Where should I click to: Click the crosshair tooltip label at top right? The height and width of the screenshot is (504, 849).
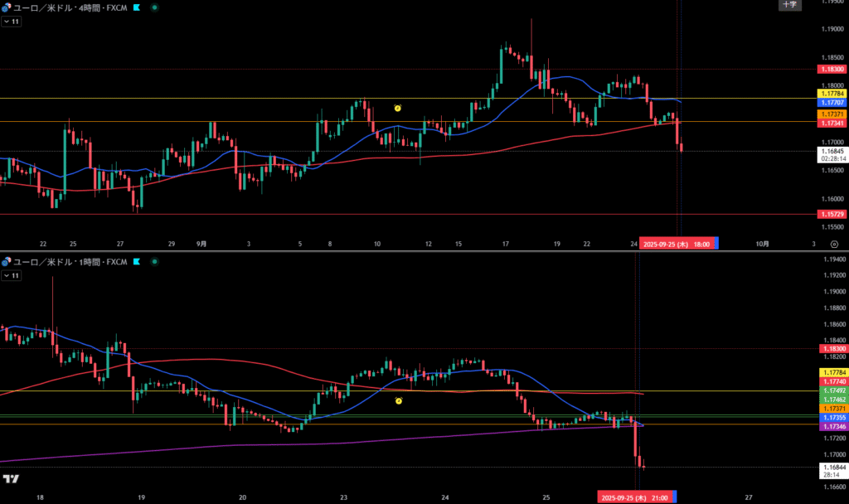tap(789, 5)
